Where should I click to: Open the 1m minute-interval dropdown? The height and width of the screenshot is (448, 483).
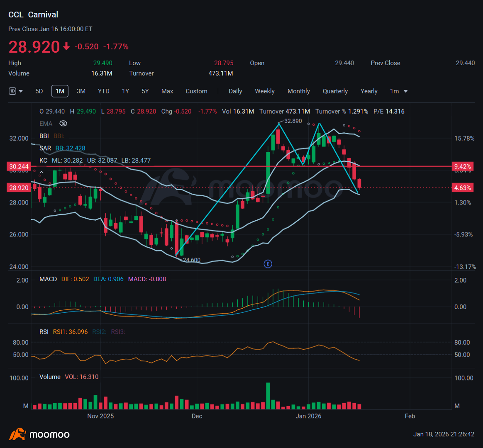pos(399,91)
